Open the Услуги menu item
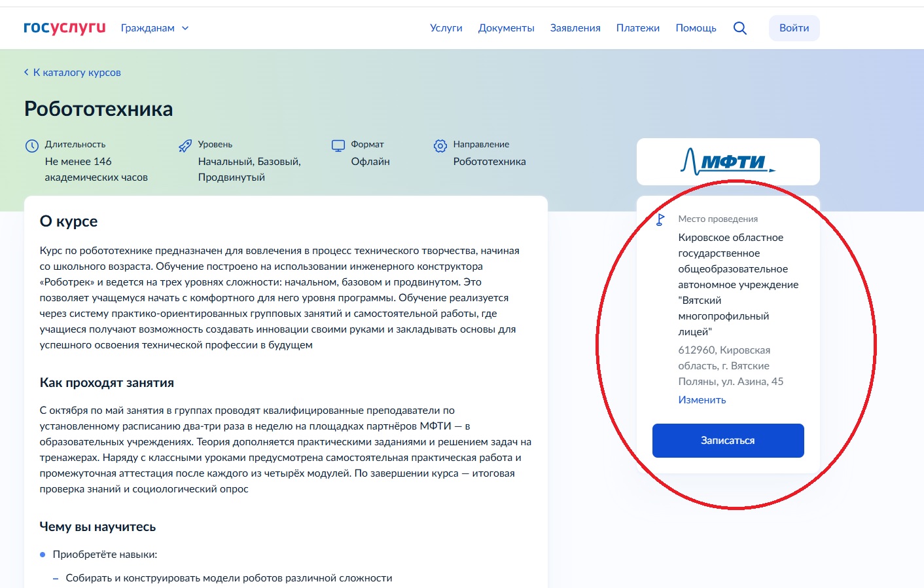Image resolution: width=924 pixels, height=588 pixels. coord(446,28)
